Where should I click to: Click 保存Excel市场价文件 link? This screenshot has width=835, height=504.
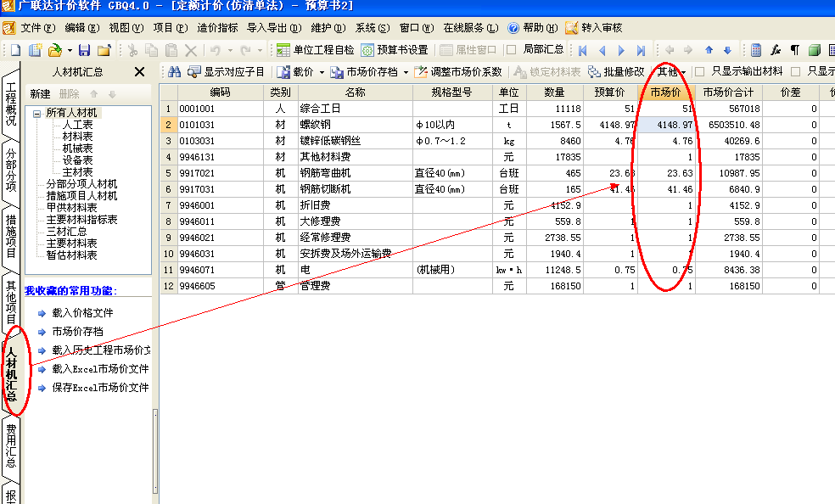101,388
